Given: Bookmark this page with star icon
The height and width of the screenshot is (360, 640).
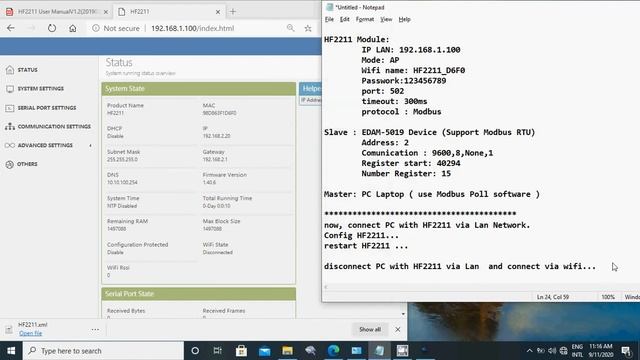Looking at the screenshot, I should (x=308, y=28).
